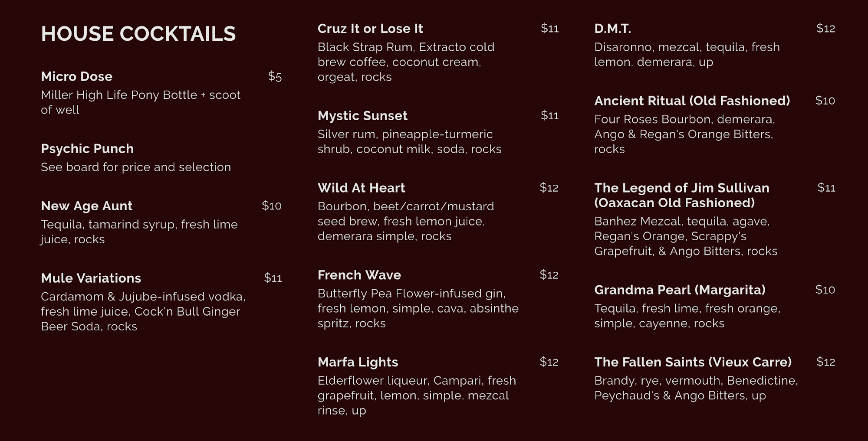Click the $5 price for Micro Dose

pyautogui.click(x=275, y=77)
